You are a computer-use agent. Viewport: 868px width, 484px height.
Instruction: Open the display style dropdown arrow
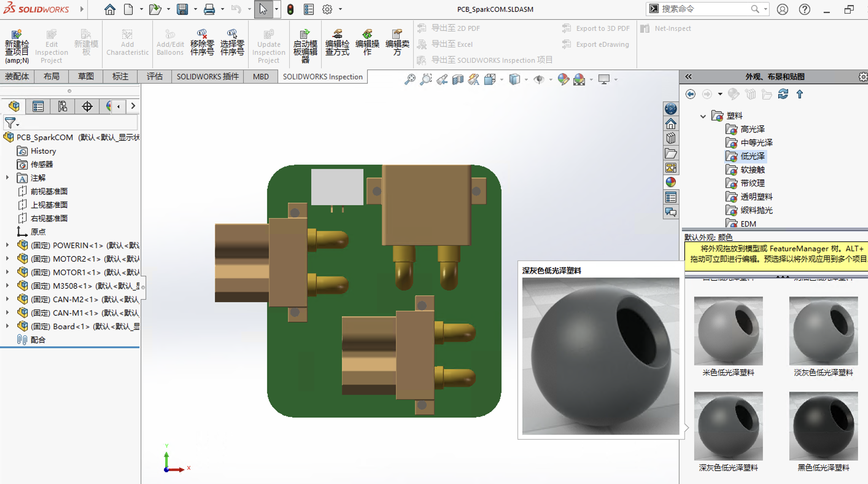tap(526, 80)
